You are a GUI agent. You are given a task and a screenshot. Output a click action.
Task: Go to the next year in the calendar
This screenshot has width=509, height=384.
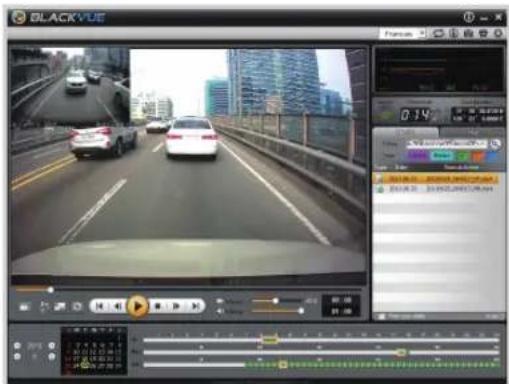[52, 346]
